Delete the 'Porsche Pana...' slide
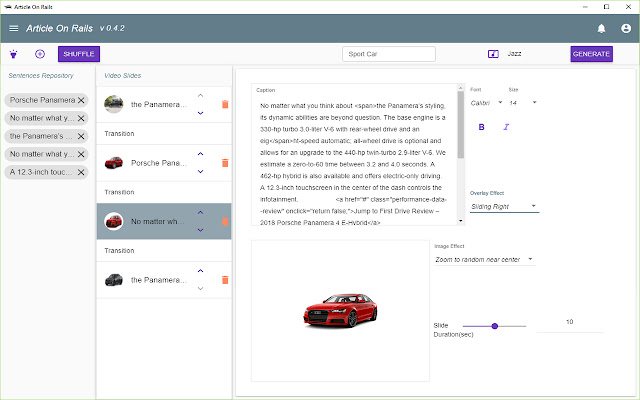 (x=225, y=163)
